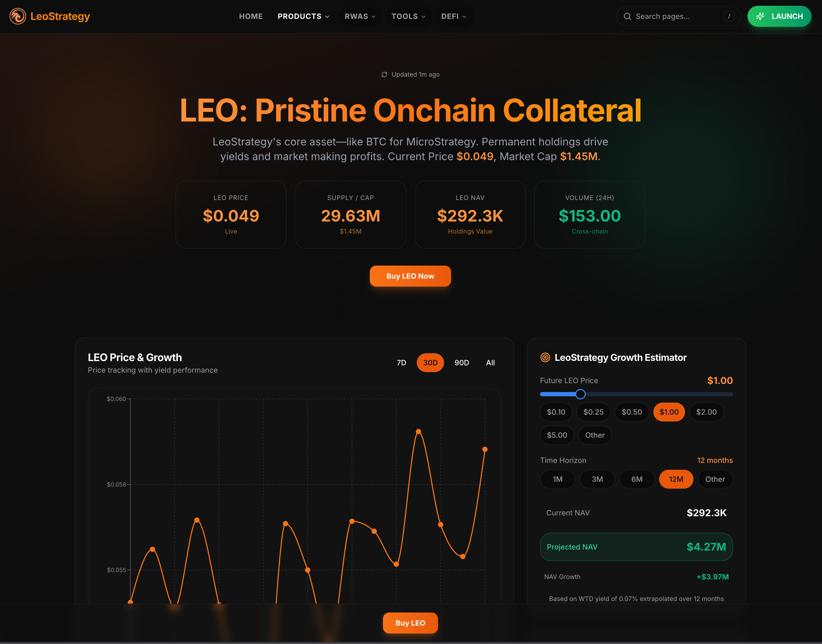Choose the $5.00 future price preset

click(x=557, y=435)
